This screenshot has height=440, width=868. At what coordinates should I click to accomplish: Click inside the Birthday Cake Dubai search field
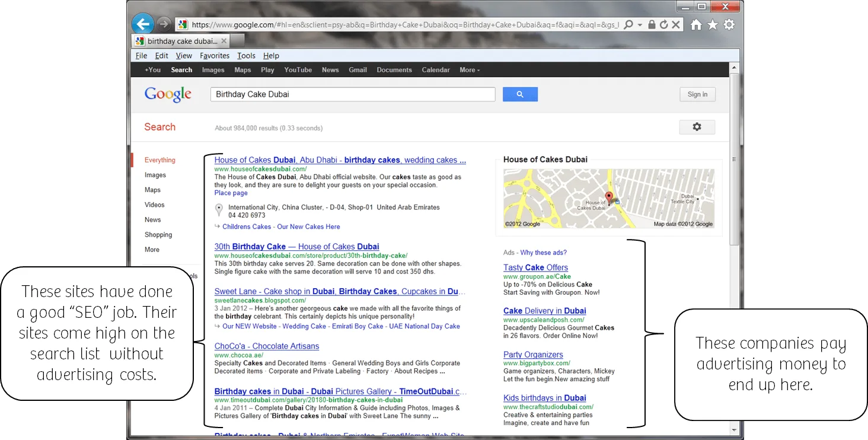pyautogui.click(x=353, y=94)
